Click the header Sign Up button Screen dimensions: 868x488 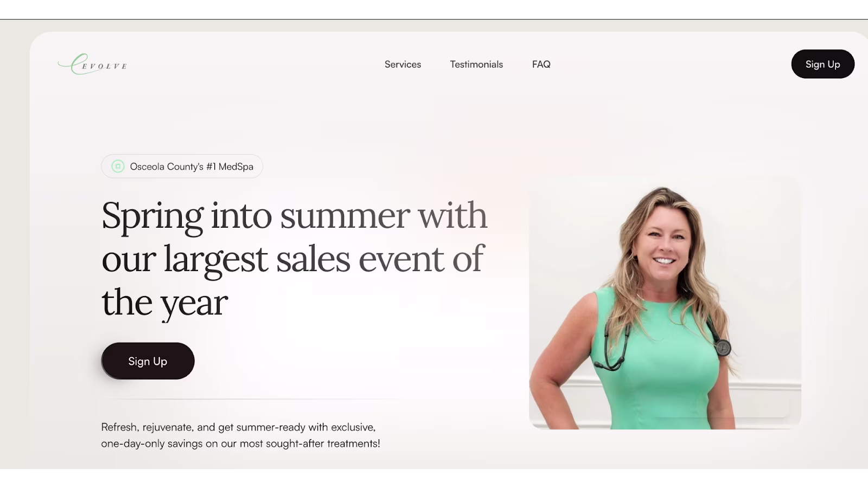coord(822,64)
